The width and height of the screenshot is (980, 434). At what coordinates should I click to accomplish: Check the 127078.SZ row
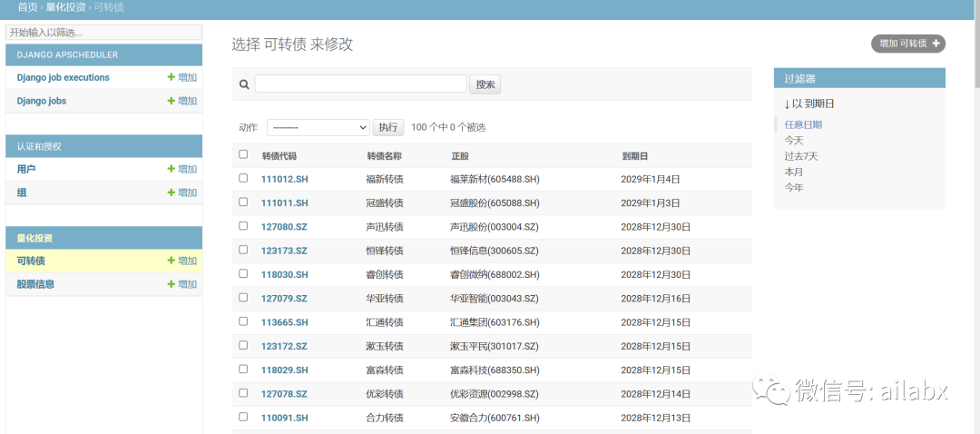click(243, 393)
